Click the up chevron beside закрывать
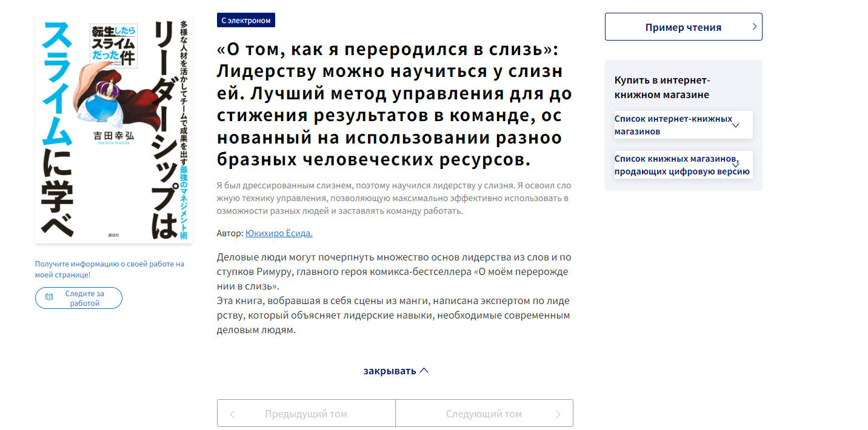Image resolution: width=868 pixels, height=430 pixels. (424, 371)
